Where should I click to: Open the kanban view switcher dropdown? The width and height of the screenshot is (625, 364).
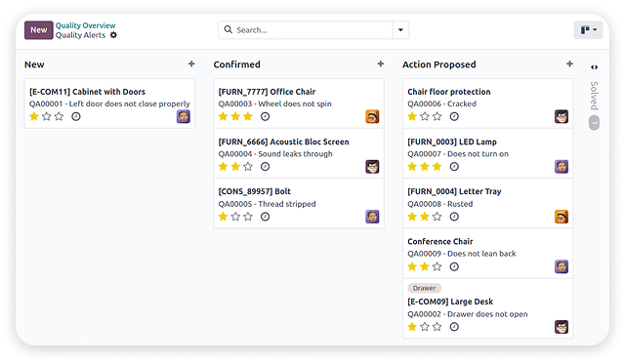(588, 30)
